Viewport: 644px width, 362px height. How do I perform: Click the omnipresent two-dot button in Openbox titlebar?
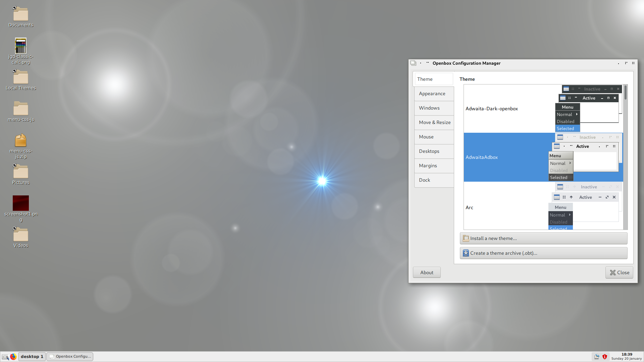(x=428, y=63)
